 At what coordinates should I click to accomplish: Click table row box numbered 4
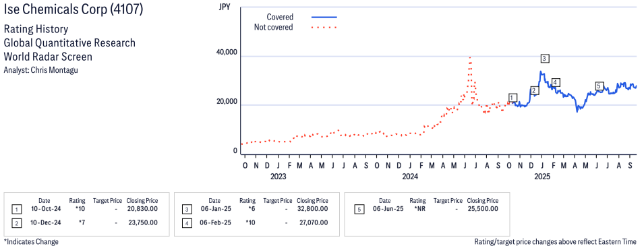(187, 223)
